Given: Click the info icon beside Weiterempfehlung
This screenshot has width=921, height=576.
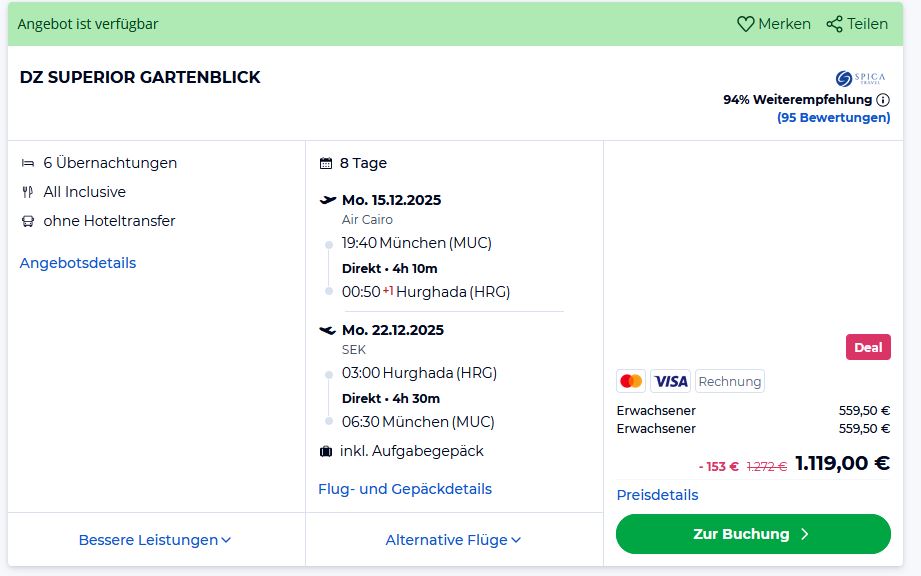Looking at the screenshot, I should (x=883, y=100).
